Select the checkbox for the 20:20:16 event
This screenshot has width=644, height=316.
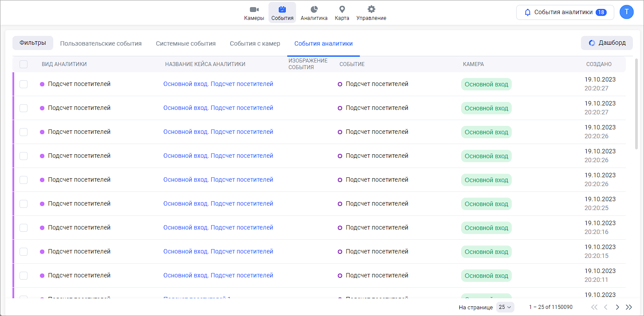click(x=24, y=228)
